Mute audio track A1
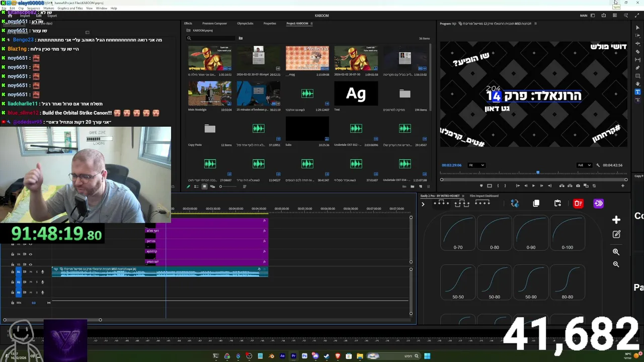This screenshot has width=644, height=362. click(31, 272)
